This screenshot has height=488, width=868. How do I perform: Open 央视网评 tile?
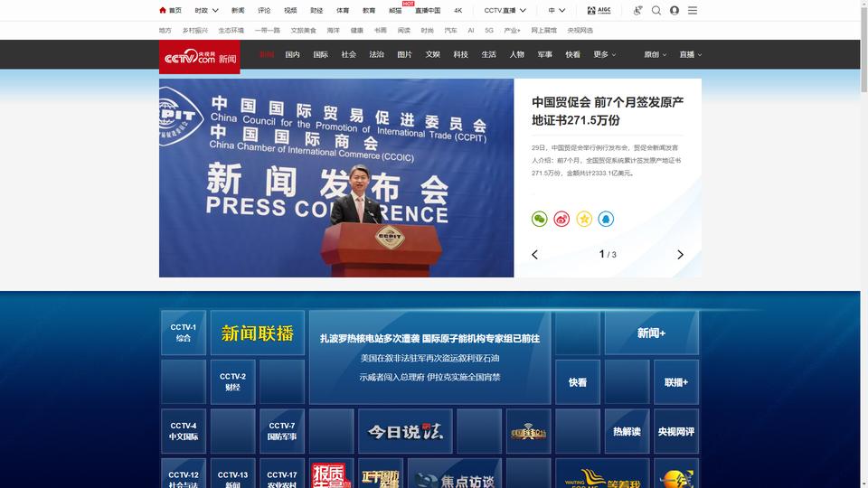[676, 432]
